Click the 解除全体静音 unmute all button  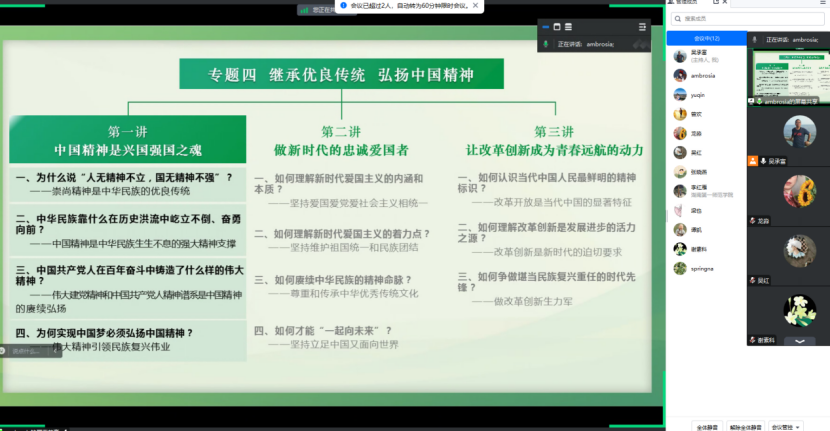(744, 425)
